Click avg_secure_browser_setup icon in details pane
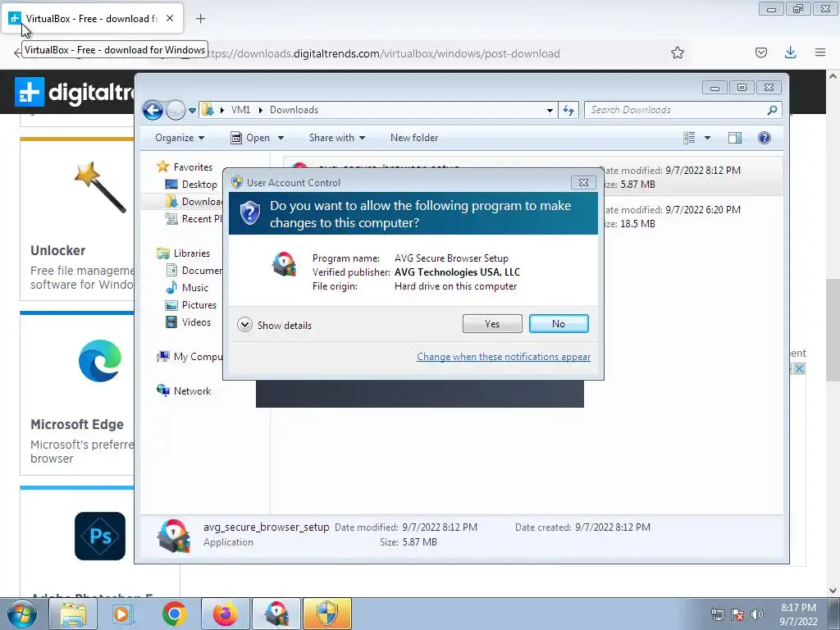 tap(174, 535)
